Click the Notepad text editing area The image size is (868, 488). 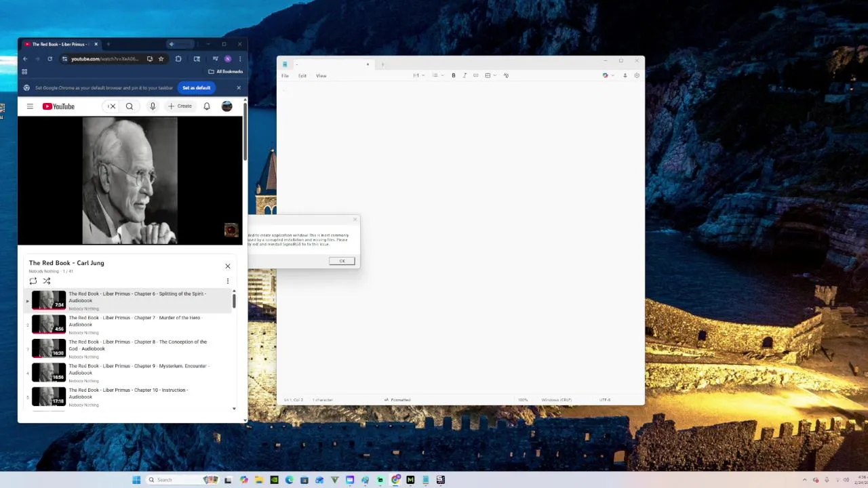(460, 237)
